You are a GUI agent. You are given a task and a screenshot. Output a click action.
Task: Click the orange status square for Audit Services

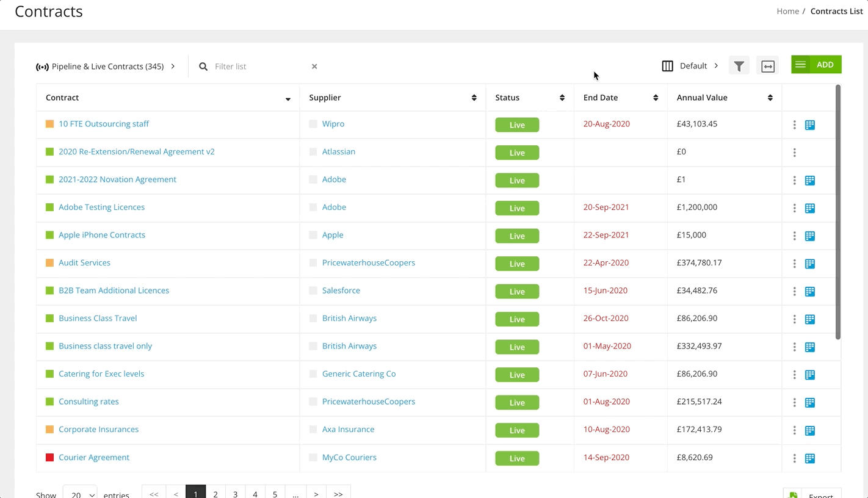[x=50, y=262]
